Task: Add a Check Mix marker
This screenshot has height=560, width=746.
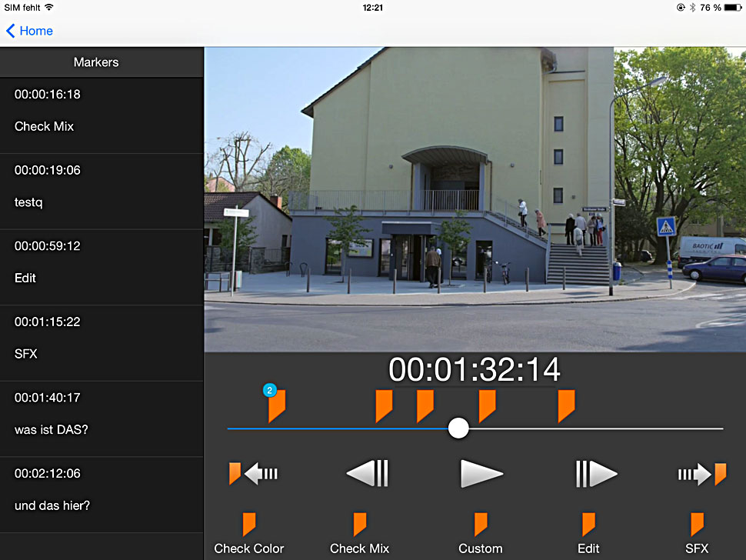Action: [359, 534]
